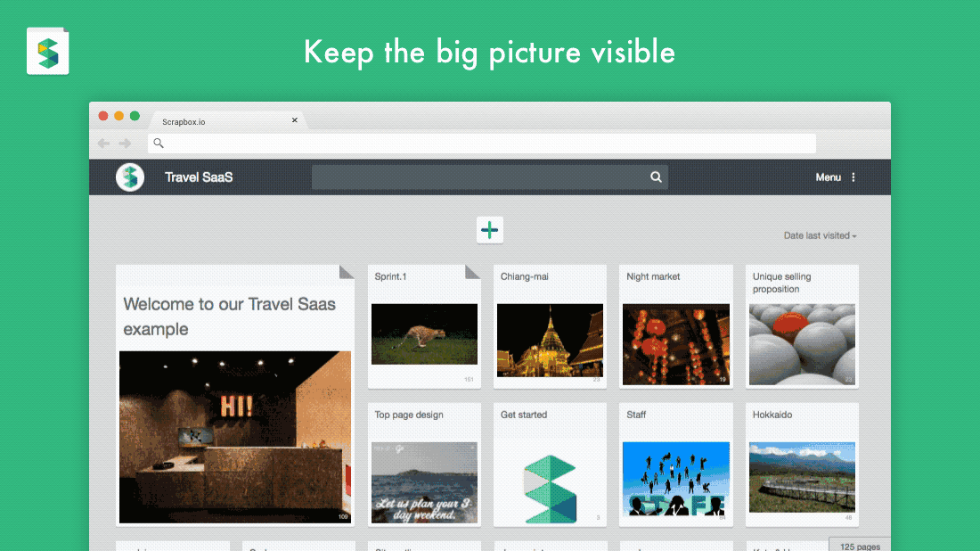
Task: Click the search icon in the address bar
Action: point(157,143)
